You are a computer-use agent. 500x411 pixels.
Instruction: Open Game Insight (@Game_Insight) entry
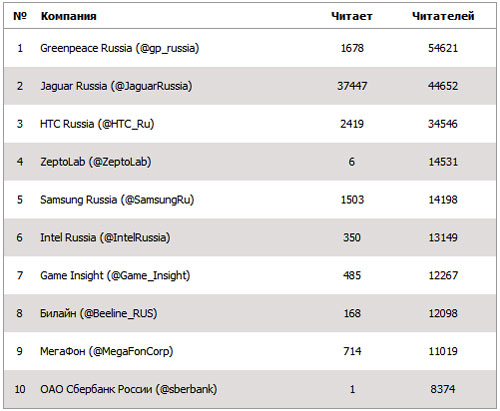115,276
